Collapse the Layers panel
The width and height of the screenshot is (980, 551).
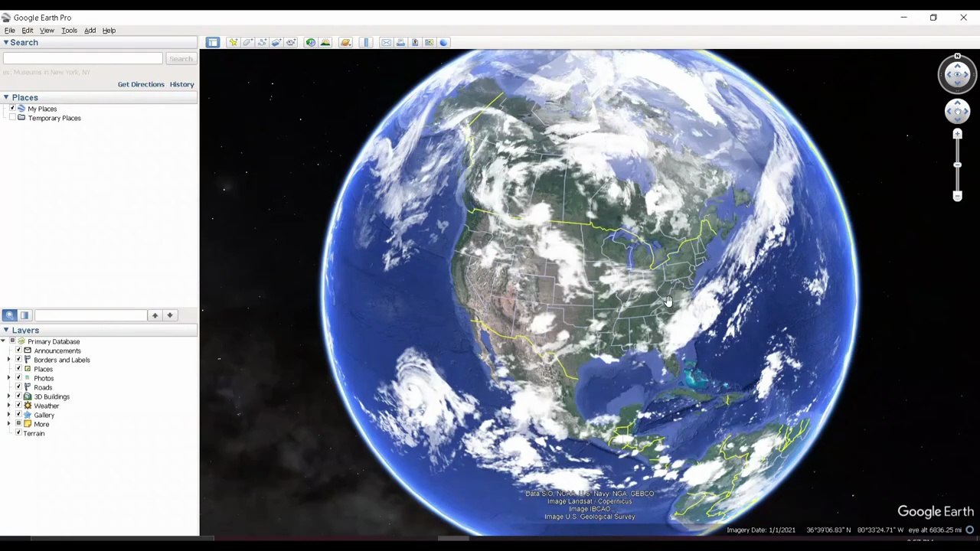(x=5, y=331)
